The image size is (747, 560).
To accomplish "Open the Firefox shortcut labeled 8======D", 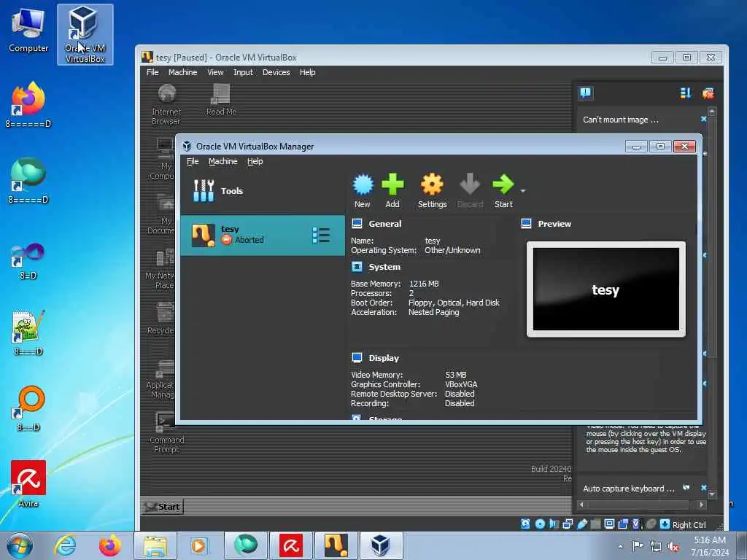I will pos(28,105).
